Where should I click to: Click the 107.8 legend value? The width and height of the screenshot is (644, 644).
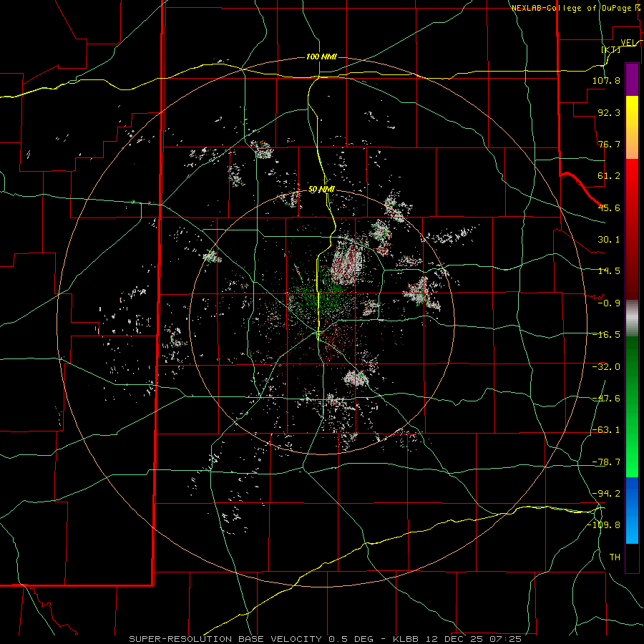[606, 80]
